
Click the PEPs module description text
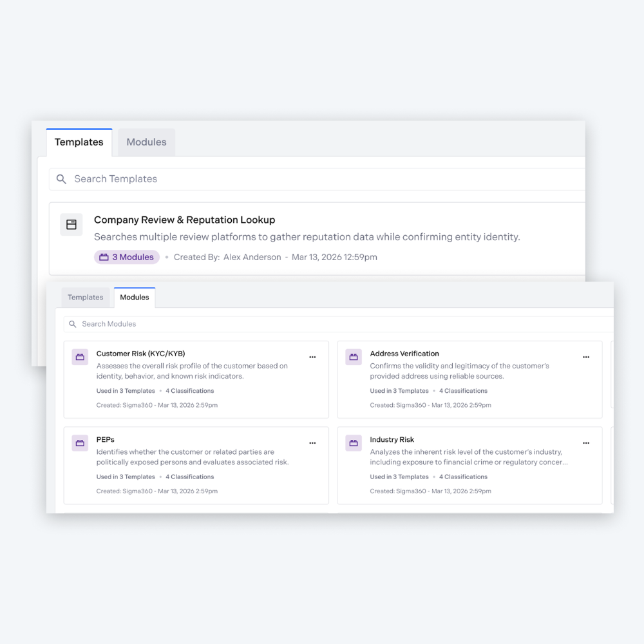pos(193,457)
